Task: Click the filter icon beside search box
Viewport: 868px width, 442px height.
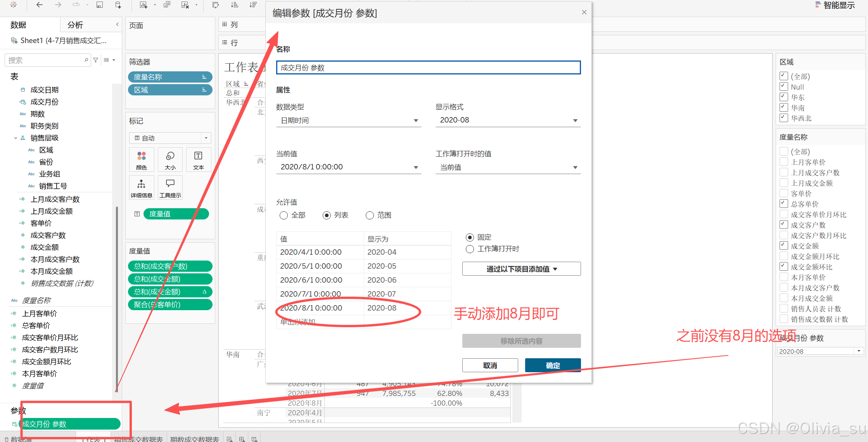Action: [x=96, y=60]
